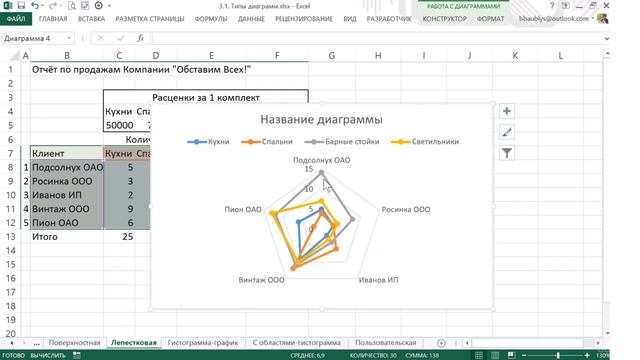The width and height of the screenshot is (640, 360).
Task: Click the account name bbaublys@outlook.com
Action: pyautogui.click(x=553, y=19)
